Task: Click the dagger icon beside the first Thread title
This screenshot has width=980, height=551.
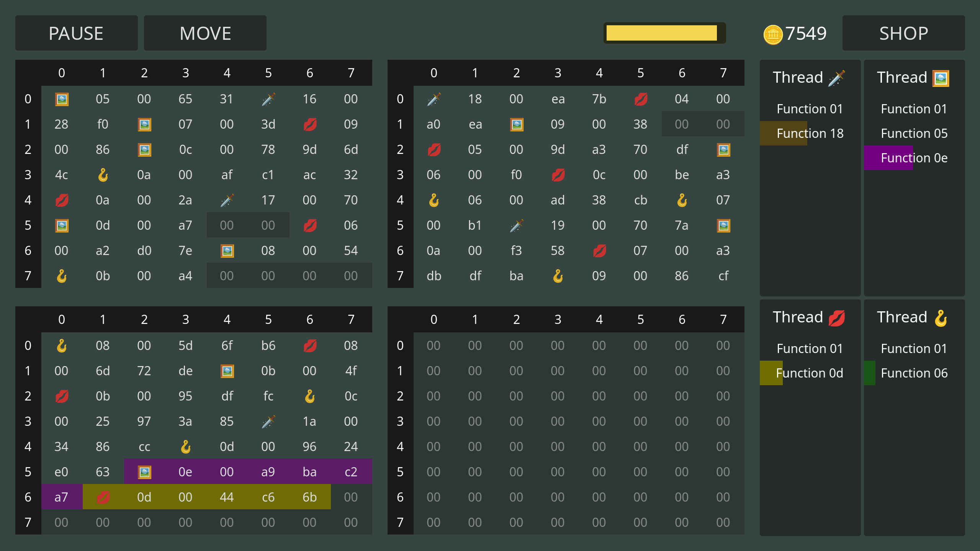Action: [836, 78]
